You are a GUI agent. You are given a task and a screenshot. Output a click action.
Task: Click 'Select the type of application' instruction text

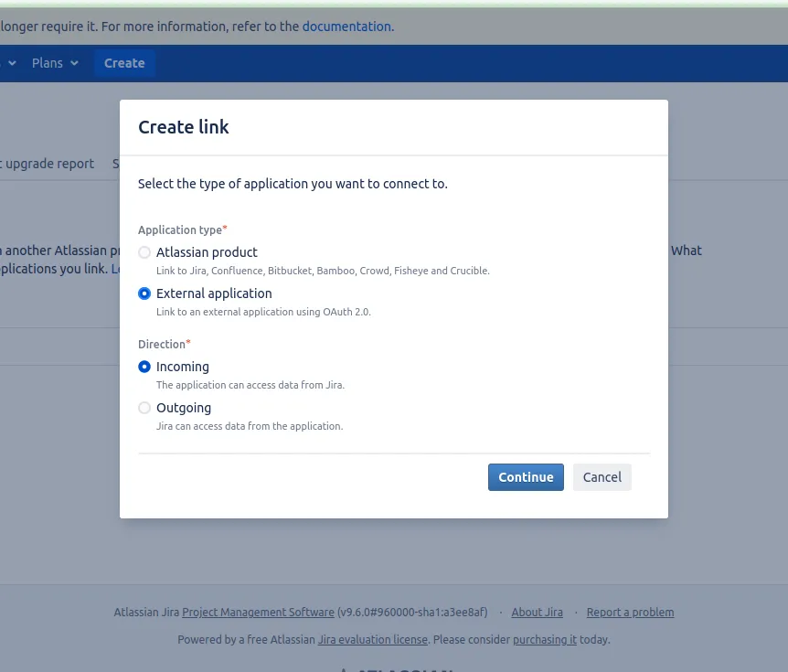point(293,184)
